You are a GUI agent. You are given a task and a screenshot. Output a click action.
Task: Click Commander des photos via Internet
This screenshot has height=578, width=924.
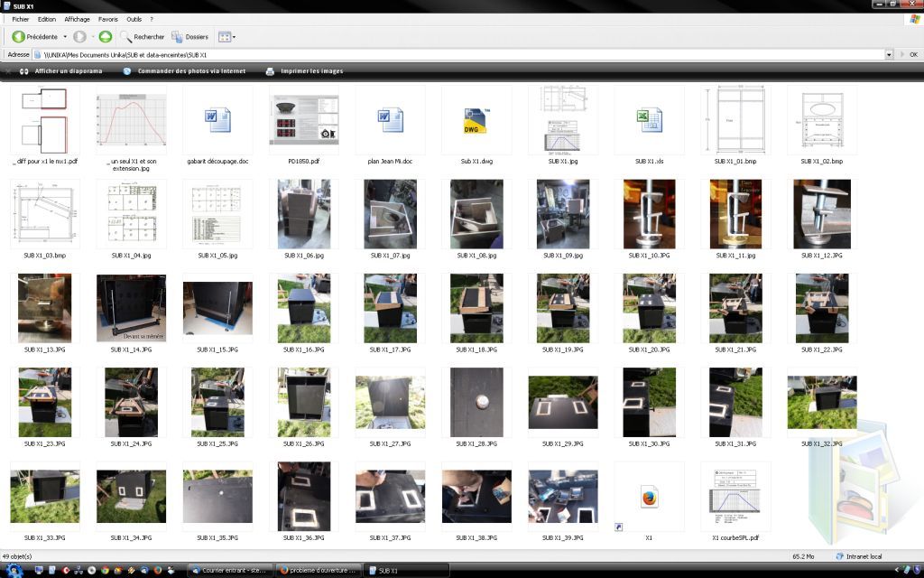tap(184, 70)
